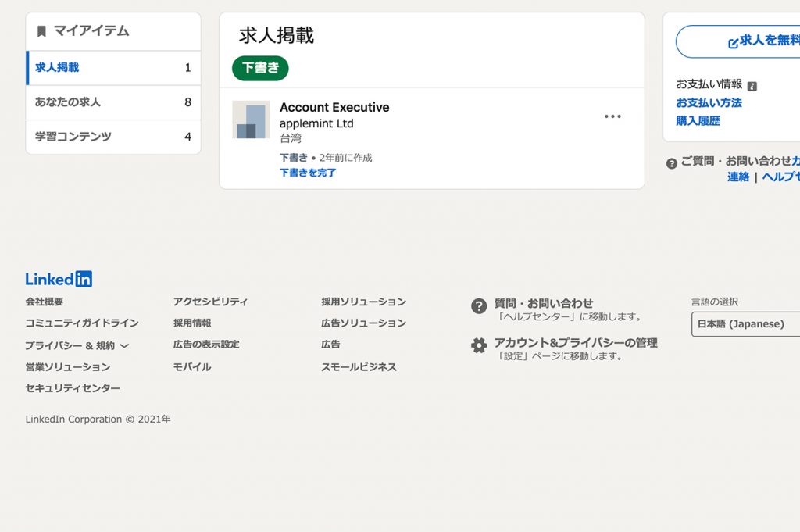Open the 採用情報 footer link

[192, 323]
